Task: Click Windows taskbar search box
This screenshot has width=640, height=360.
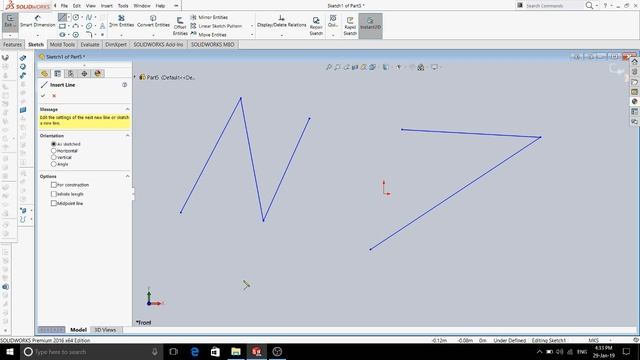Action: click(x=91, y=351)
